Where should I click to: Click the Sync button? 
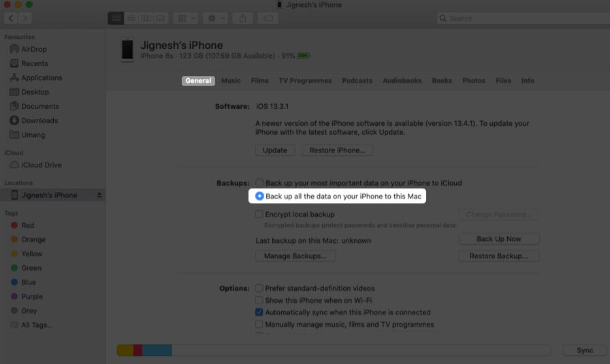(585, 350)
